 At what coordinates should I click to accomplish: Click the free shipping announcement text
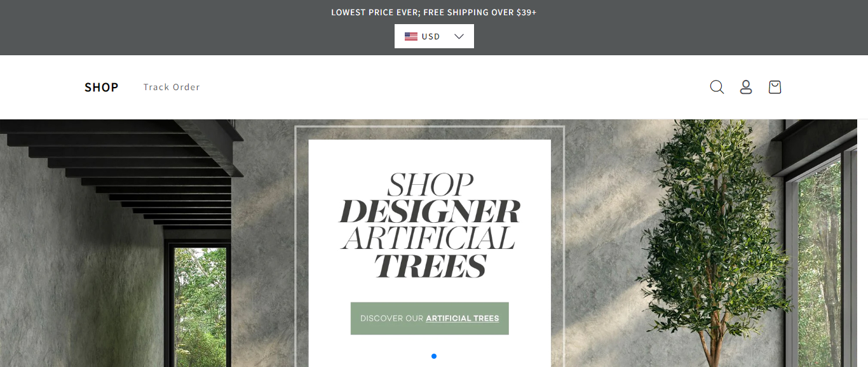tap(434, 12)
